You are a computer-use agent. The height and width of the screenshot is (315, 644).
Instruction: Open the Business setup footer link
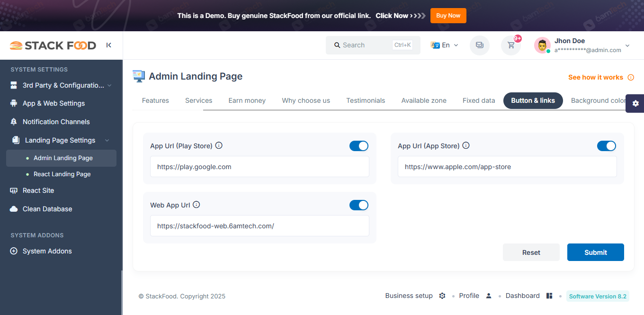point(409,296)
